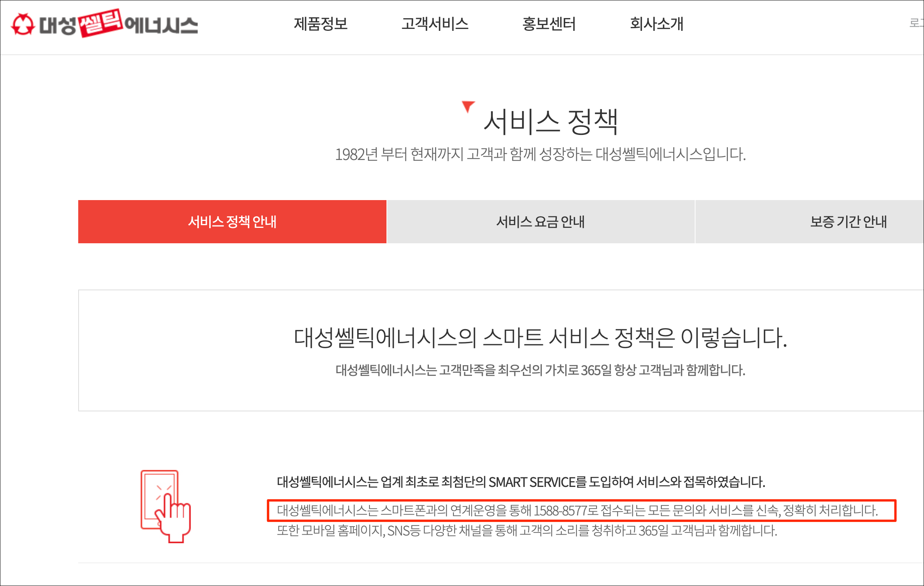Select the 서비스 정책 안내 tab
924x586 pixels.
tap(232, 222)
